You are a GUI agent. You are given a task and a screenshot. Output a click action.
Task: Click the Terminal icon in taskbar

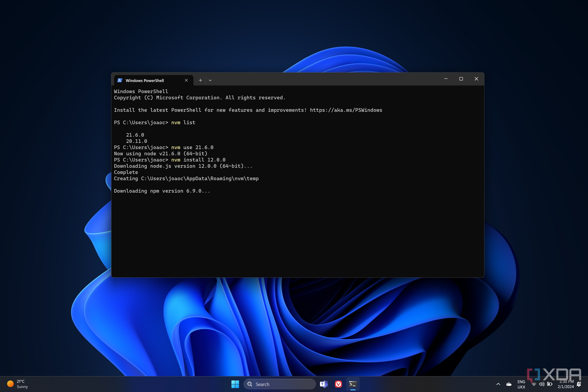coord(353,384)
